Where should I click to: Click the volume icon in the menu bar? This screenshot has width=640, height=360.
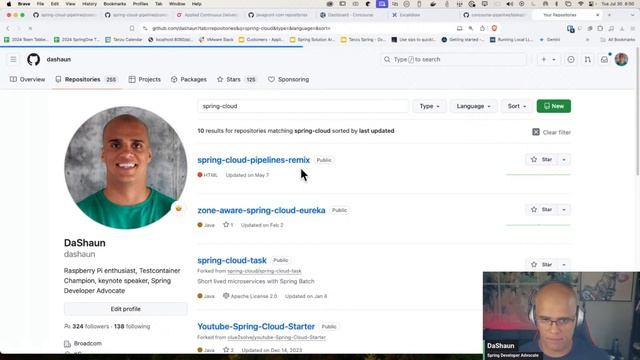coord(509,4)
